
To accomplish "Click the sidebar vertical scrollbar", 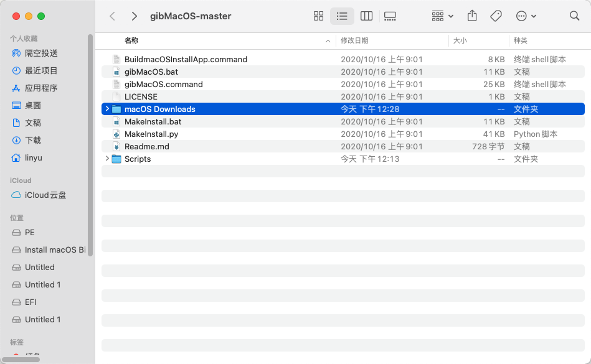I will click(90, 143).
